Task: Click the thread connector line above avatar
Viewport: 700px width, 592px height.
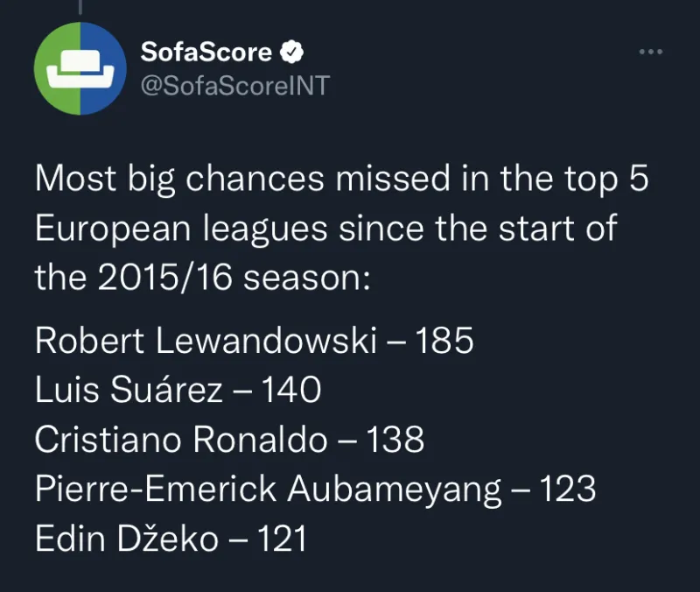Action: [80, 7]
